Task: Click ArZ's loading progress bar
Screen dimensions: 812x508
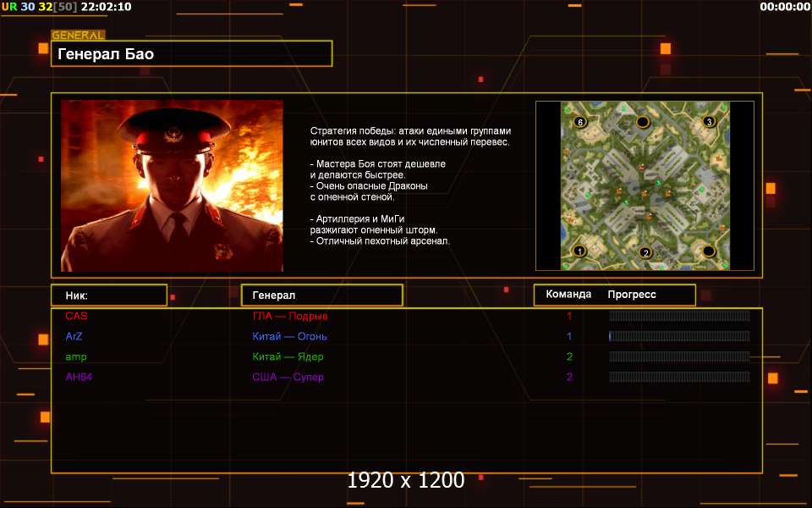Action: pos(679,336)
